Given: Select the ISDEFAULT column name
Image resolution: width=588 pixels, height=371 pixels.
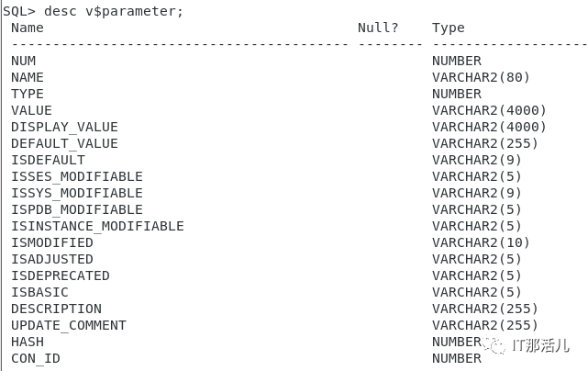Looking at the screenshot, I should tap(48, 160).
